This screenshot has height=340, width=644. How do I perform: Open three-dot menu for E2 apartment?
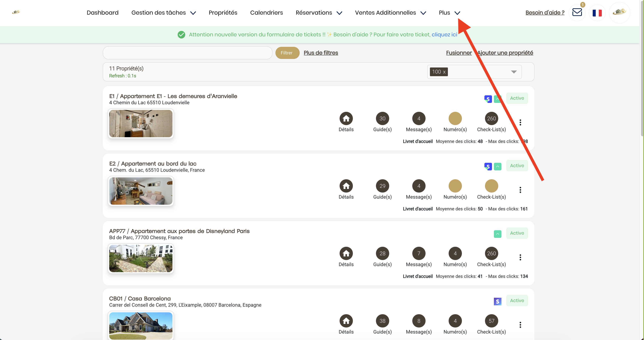tap(520, 190)
